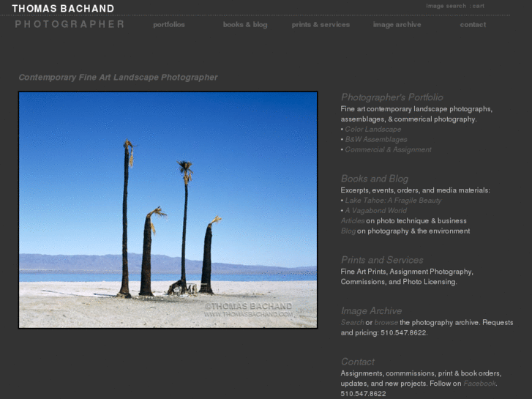Click the Contact heading link
This screenshot has height=399, width=532.
[x=358, y=362]
